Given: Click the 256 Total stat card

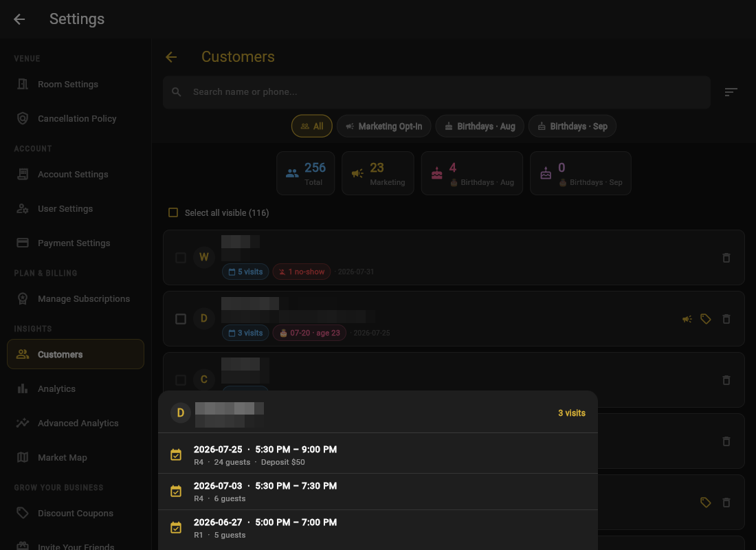Looking at the screenshot, I should pos(306,173).
